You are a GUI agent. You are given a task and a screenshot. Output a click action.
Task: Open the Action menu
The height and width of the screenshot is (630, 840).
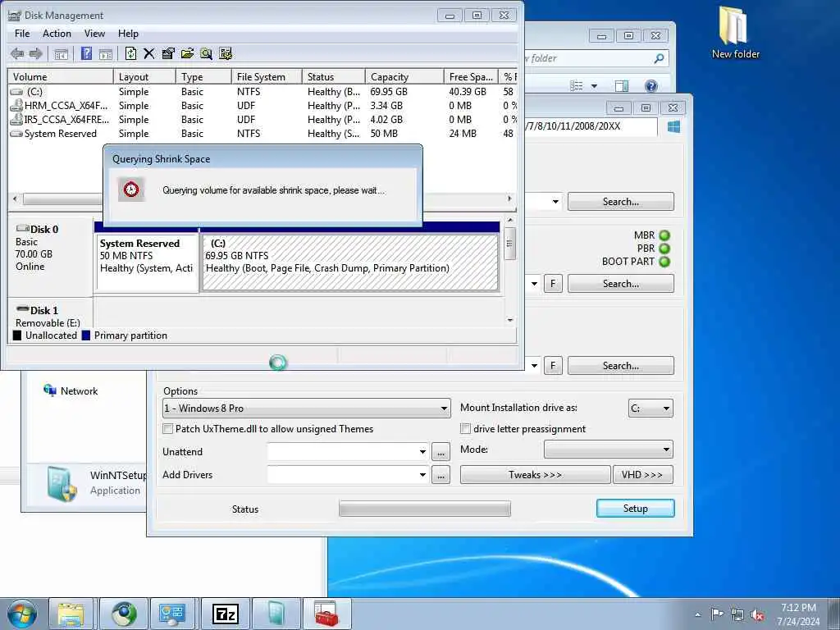coord(57,33)
